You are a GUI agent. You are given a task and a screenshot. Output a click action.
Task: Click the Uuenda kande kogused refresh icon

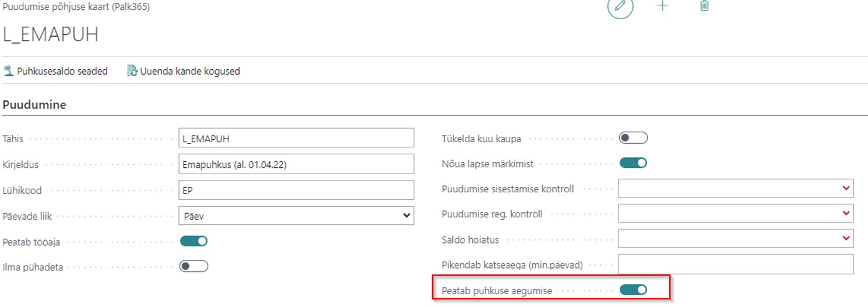click(132, 71)
